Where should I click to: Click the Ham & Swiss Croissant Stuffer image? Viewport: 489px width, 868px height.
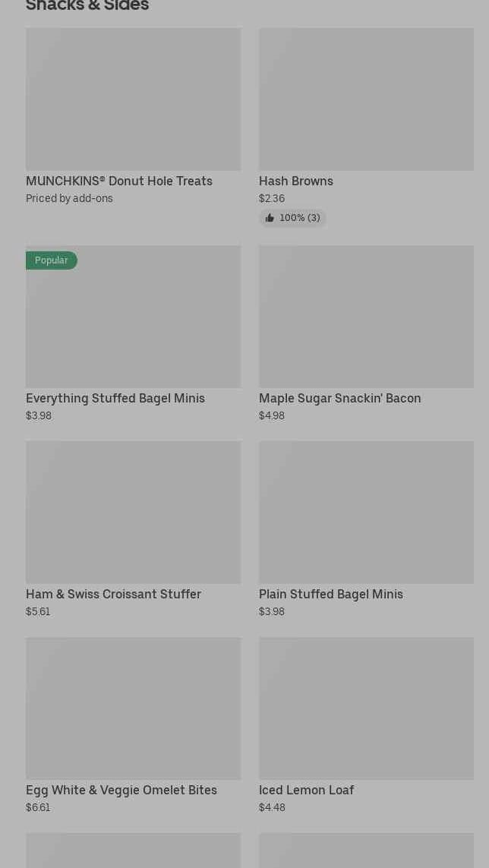click(133, 513)
